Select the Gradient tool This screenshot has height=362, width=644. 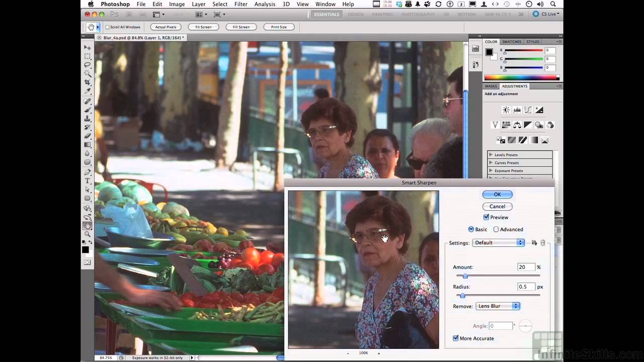tap(88, 144)
